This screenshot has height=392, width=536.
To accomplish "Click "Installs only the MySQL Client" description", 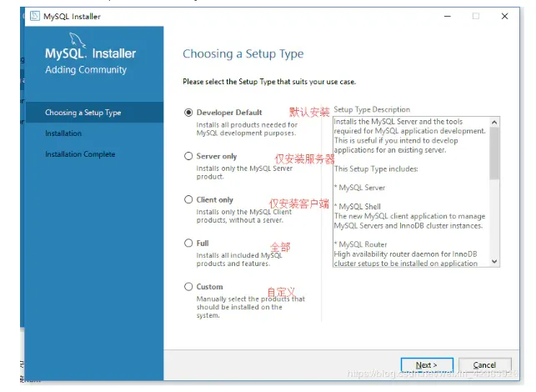I will (x=244, y=216).
